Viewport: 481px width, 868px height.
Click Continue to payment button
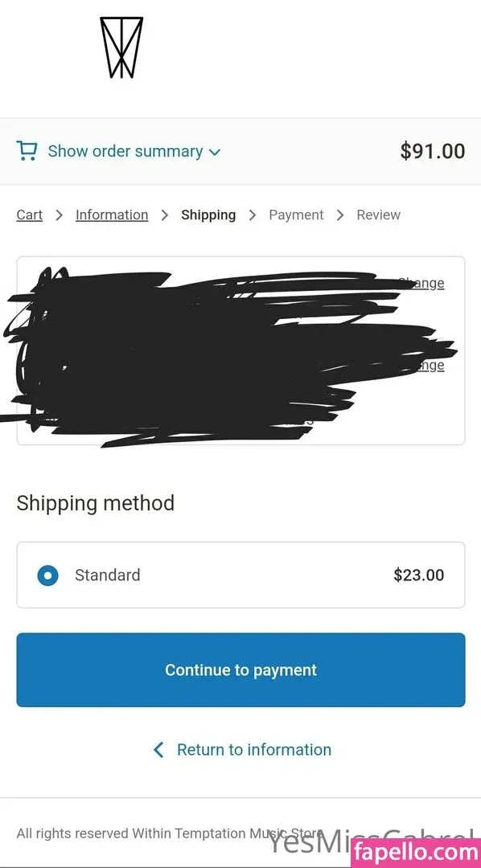point(240,669)
